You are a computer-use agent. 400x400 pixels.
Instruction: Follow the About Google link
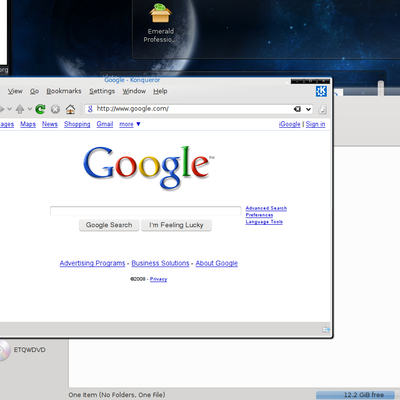point(217,263)
